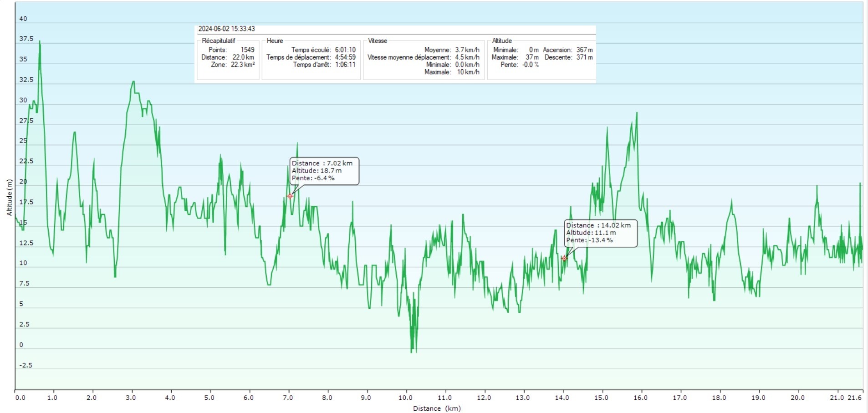Click the date header 2024-06-02 15:33:43
Image resolution: width=868 pixels, height=413 pixels.
[x=227, y=29]
